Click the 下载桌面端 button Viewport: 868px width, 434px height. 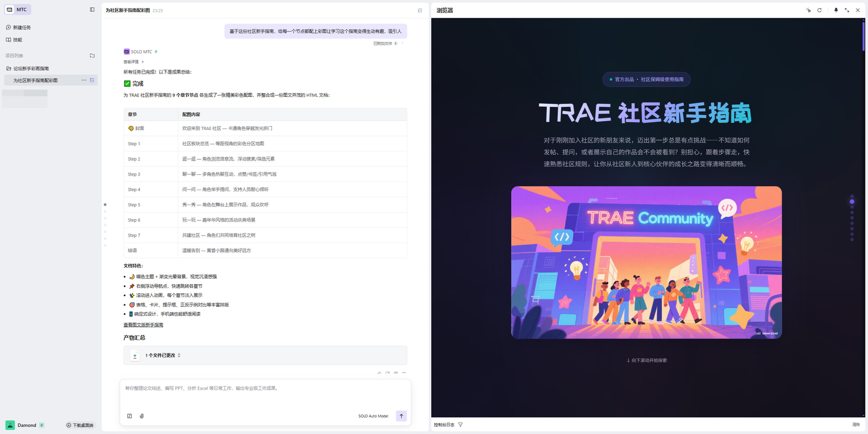click(80, 425)
